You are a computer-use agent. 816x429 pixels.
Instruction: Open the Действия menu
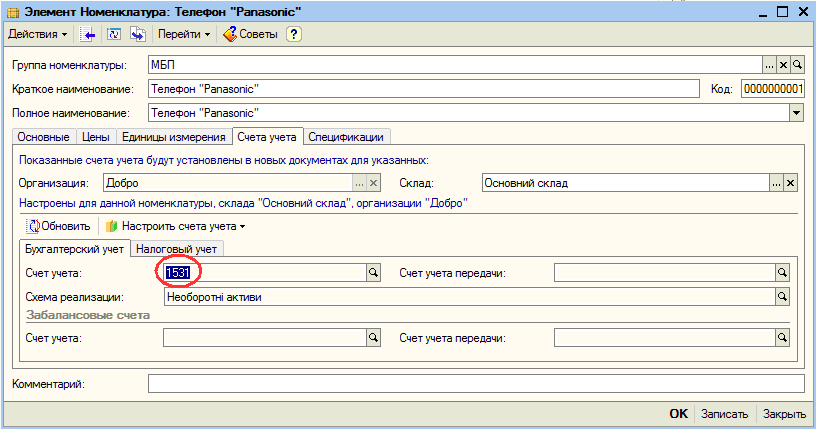pyautogui.click(x=38, y=34)
